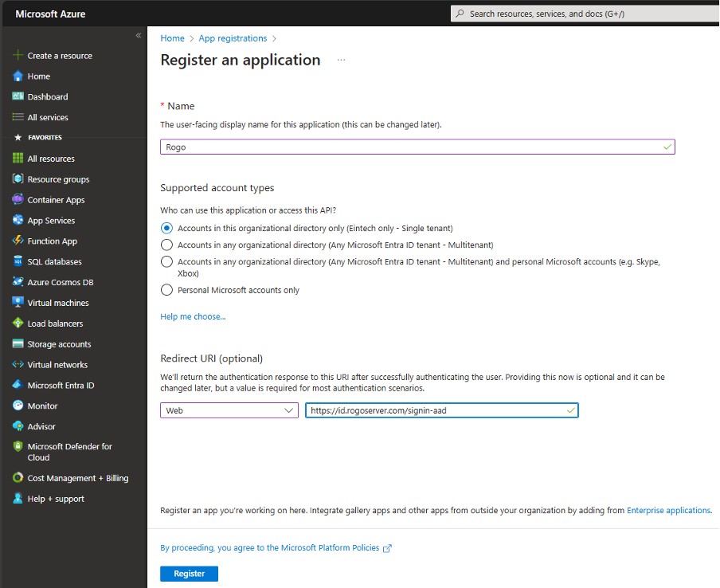The image size is (720, 588).
Task: Open the Help me choose link
Action: [193, 316]
